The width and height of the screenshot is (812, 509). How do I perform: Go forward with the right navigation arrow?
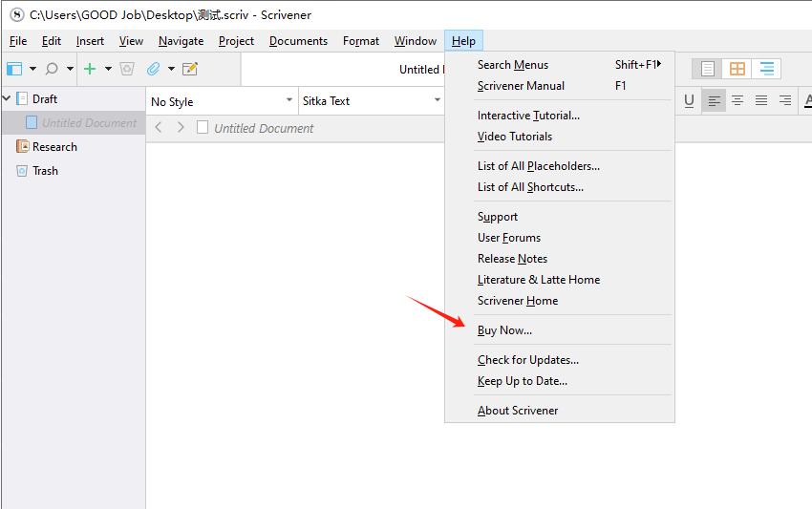[181, 127]
